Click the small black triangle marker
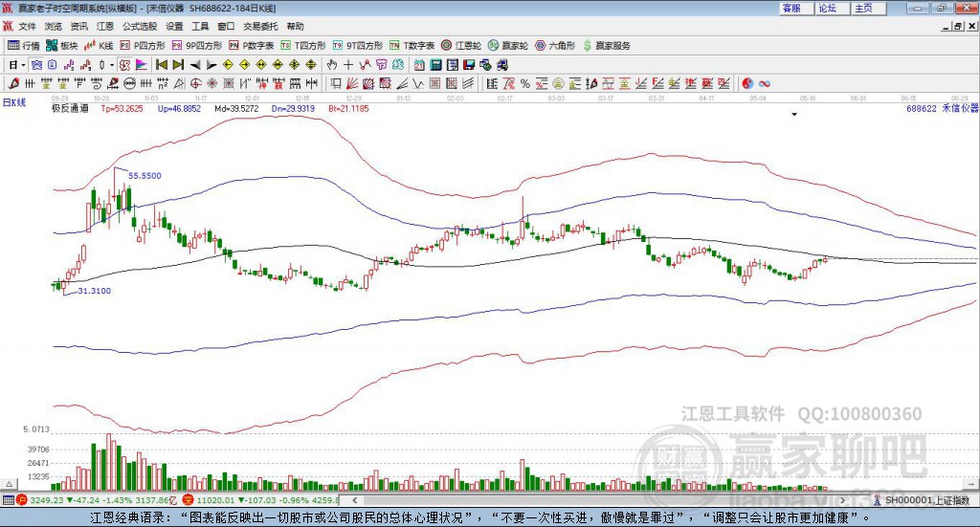Image resolution: width=980 pixels, height=527 pixels. click(794, 114)
